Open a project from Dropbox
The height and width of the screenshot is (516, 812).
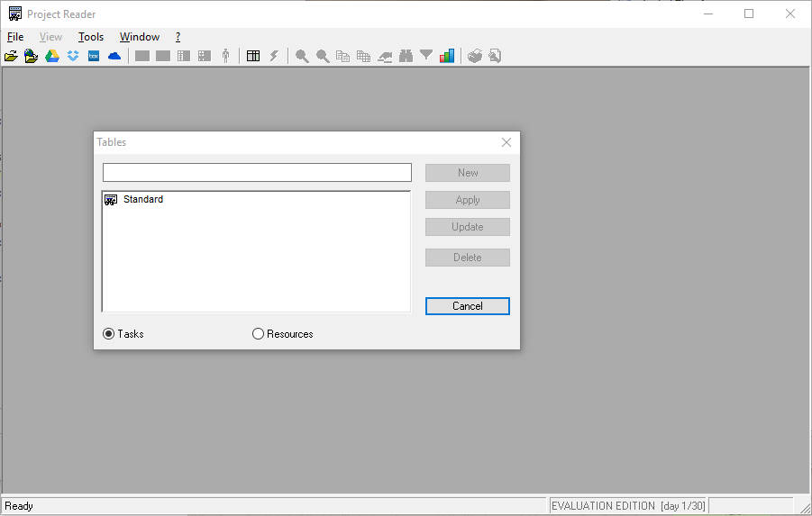click(x=73, y=56)
